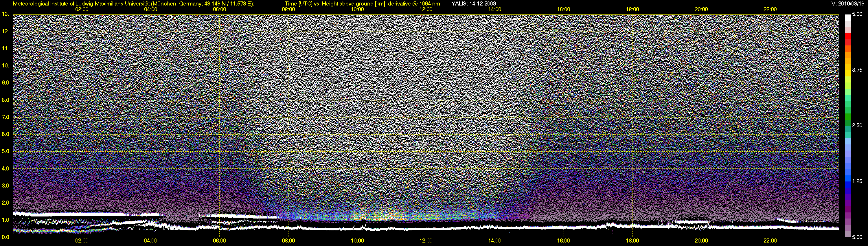The width and height of the screenshot is (868, 246).
Task: Click '22:00' on the lower time axis
Action: tap(770, 241)
